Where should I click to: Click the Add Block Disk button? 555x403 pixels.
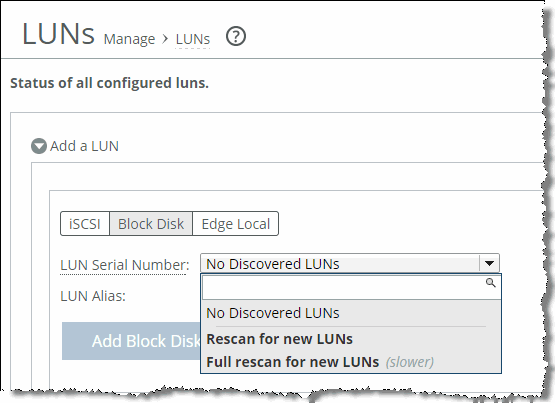pos(131,341)
